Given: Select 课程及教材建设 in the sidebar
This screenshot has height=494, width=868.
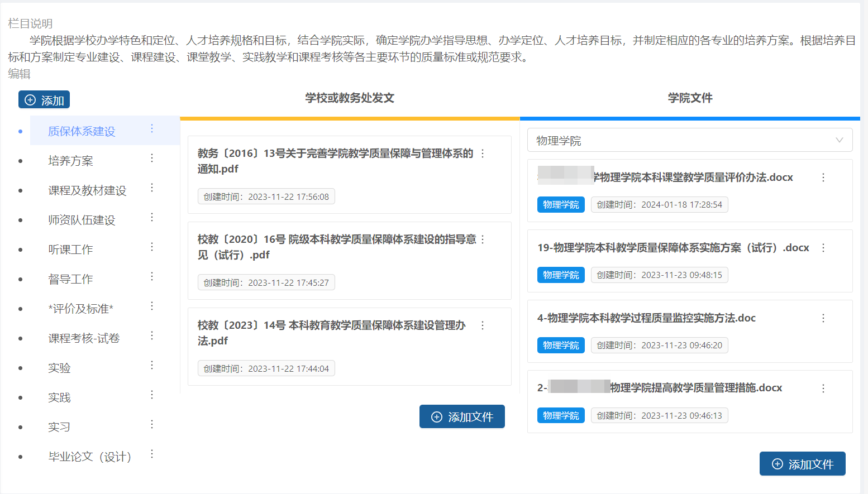Looking at the screenshot, I should pyautogui.click(x=87, y=190).
